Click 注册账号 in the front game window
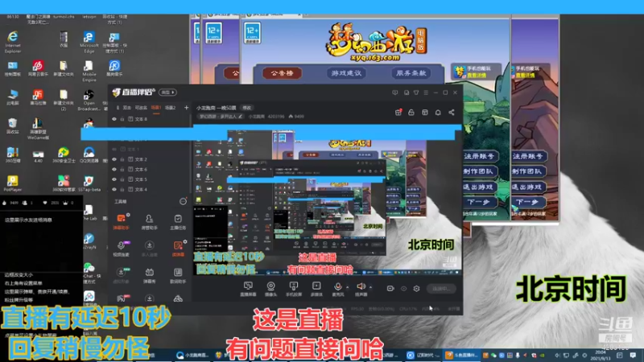644x362 pixels. 480,156
